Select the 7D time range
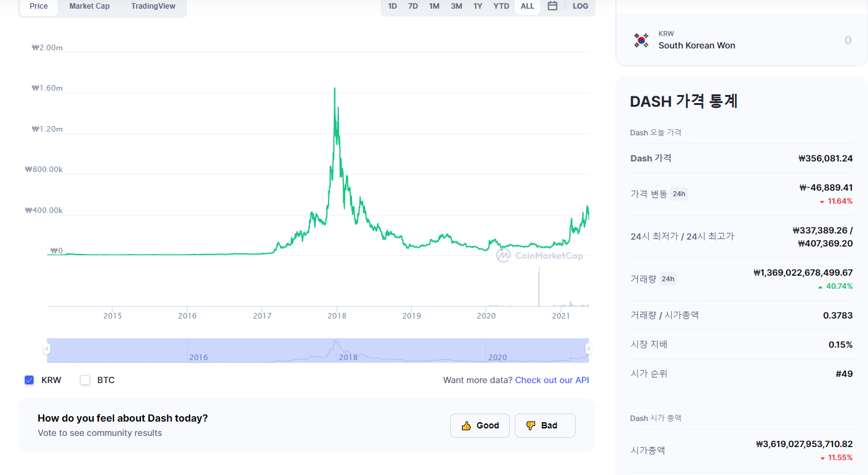 [x=413, y=6]
